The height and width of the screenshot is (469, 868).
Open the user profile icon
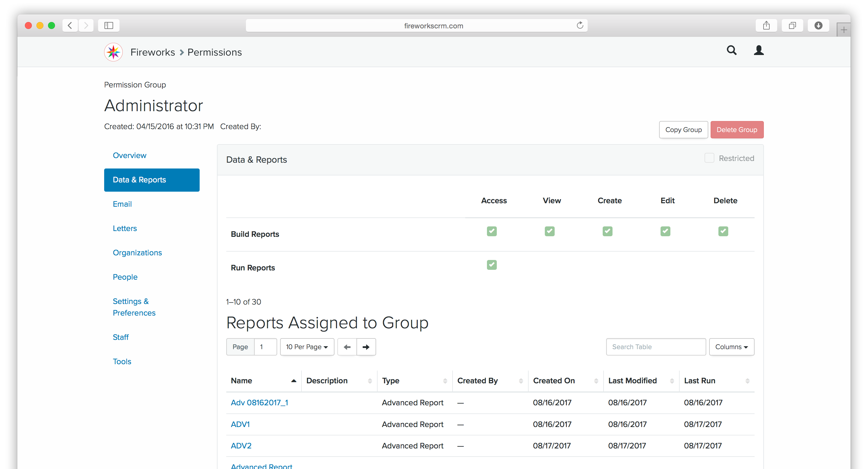tap(759, 51)
